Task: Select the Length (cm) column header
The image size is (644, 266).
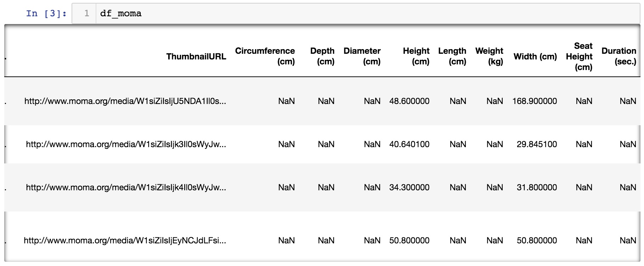Action: pos(452,56)
